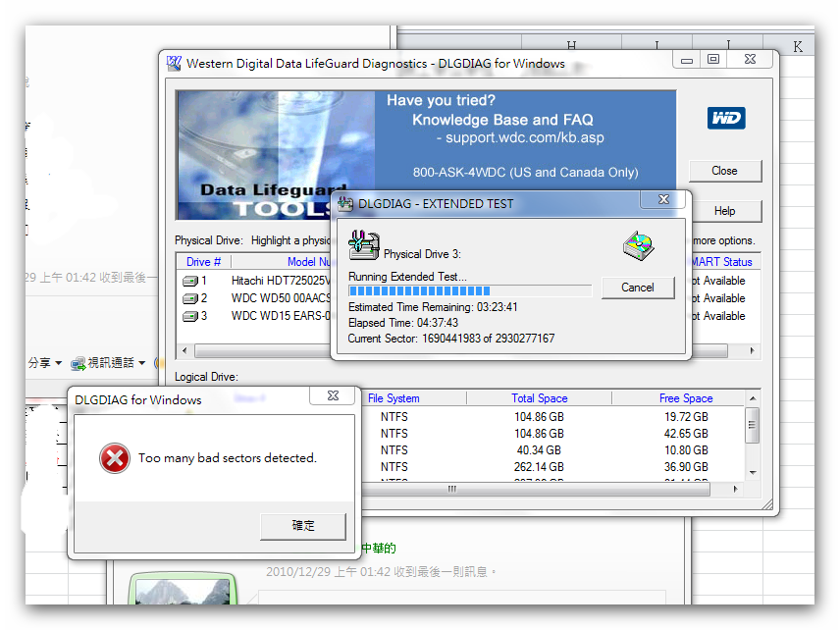Click the 2010/12/29 last message timestamp text

pos(381,572)
